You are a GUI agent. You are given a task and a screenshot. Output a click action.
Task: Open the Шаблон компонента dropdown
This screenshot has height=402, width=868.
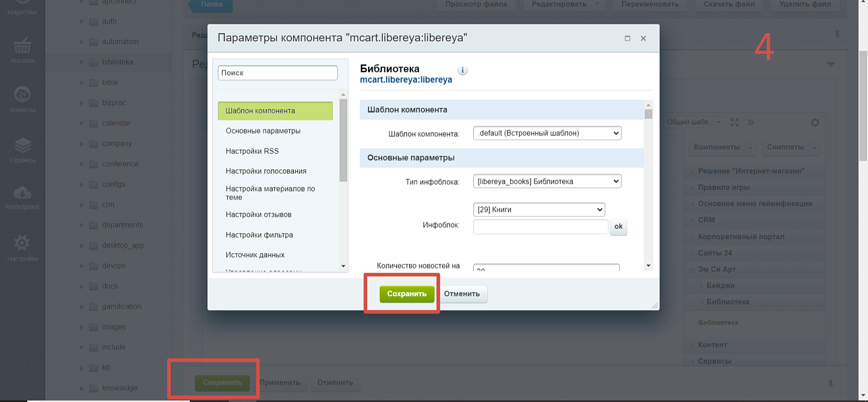pyautogui.click(x=547, y=133)
